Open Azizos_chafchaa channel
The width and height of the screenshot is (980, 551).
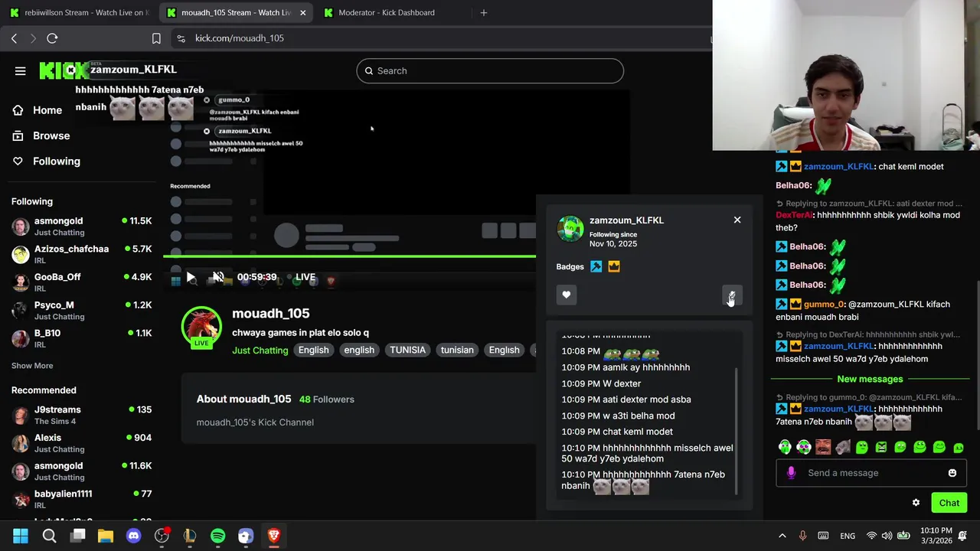tap(81, 254)
